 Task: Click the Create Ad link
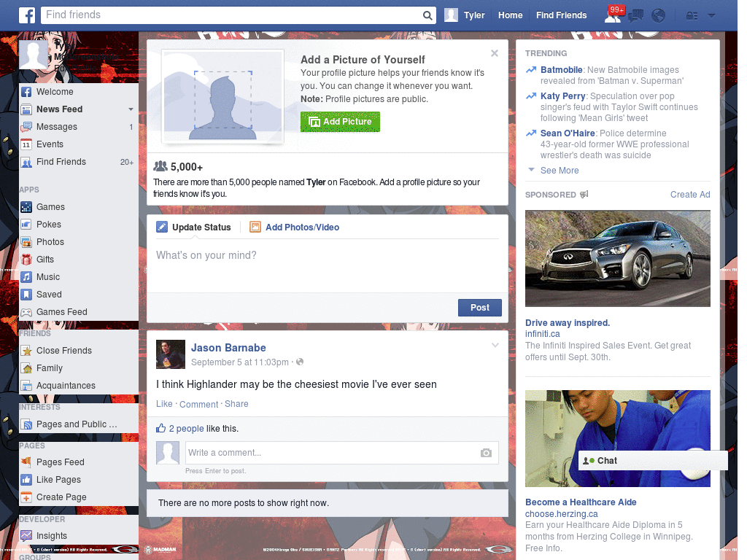(x=690, y=194)
